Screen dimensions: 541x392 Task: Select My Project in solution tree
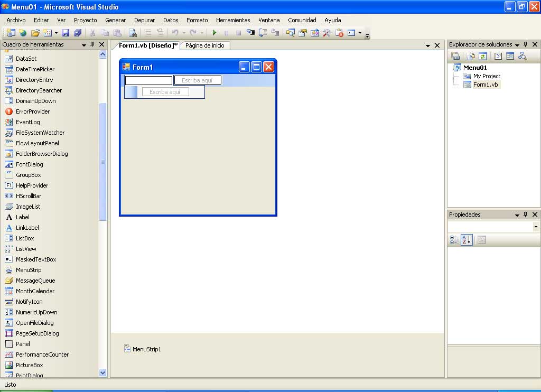[486, 76]
